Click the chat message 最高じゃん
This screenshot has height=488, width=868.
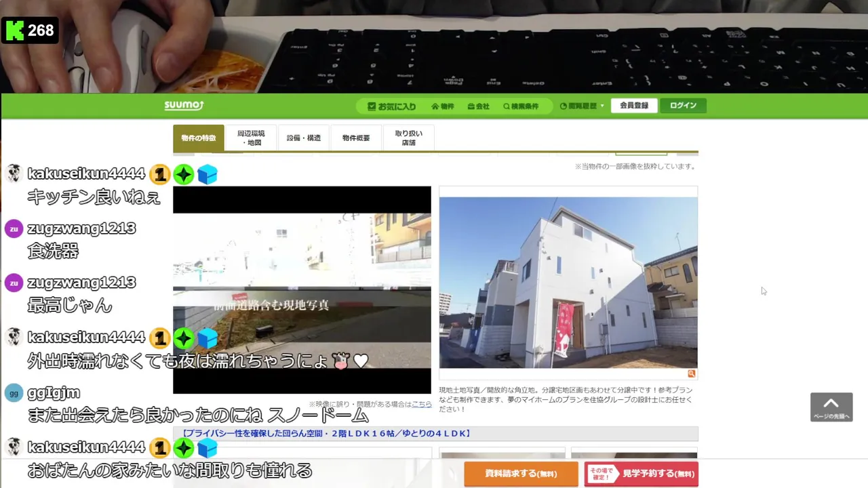[x=70, y=305]
